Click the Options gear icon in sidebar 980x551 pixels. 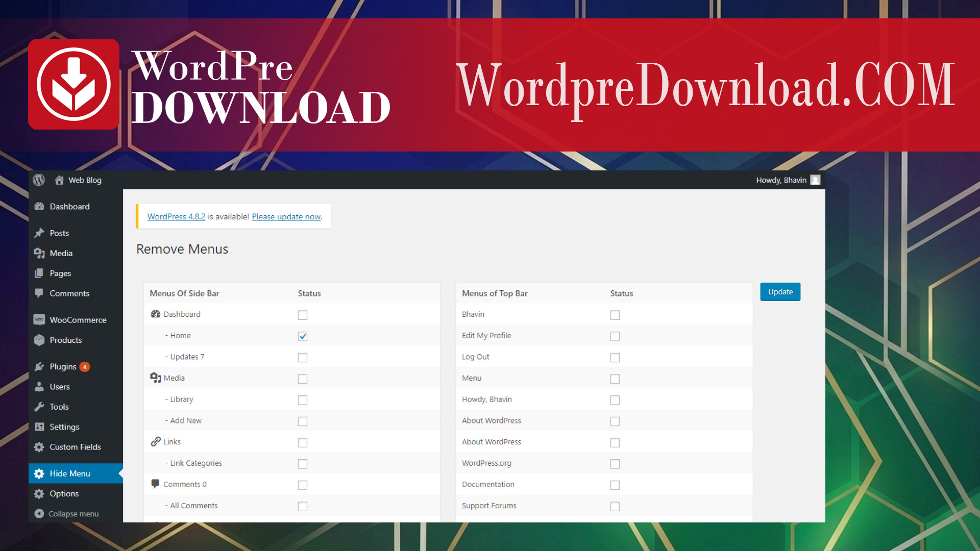click(x=39, y=494)
